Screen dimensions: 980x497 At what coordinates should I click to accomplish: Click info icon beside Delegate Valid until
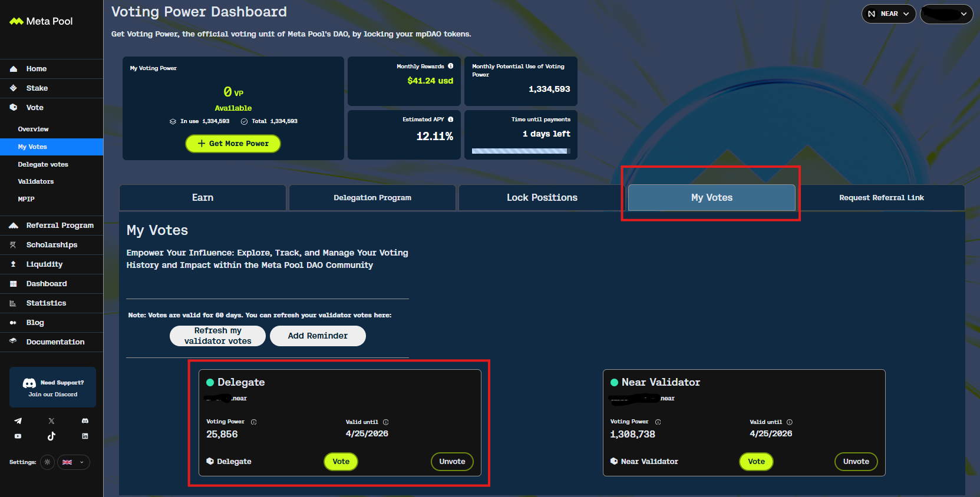(386, 422)
